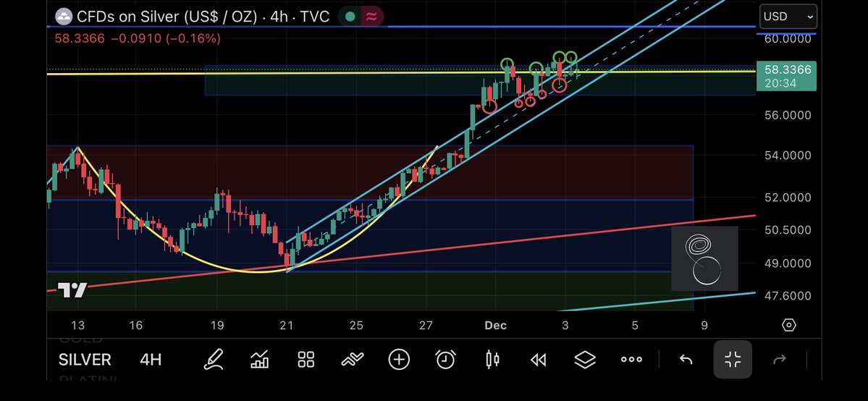Click the 47.6000 price axis label
This screenshot has height=401, width=868.
click(788, 296)
